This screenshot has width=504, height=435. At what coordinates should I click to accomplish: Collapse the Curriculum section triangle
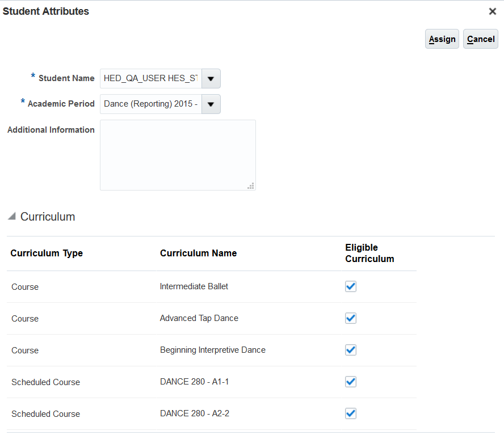[x=12, y=217]
